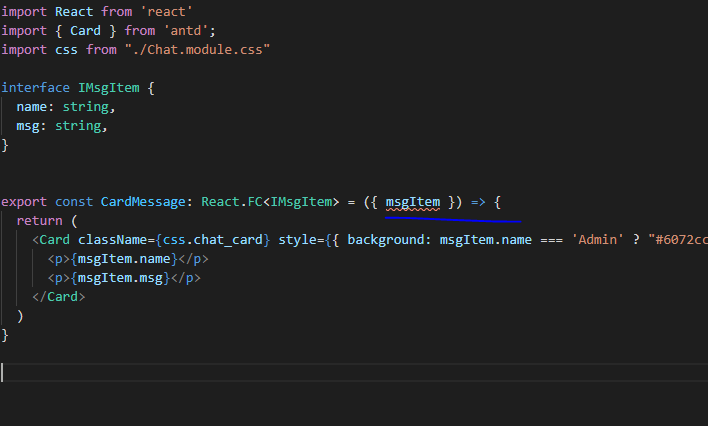The height and width of the screenshot is (426, 708).
Task: Click the 'msg: string,' property line
Action: tap(62, 126)
